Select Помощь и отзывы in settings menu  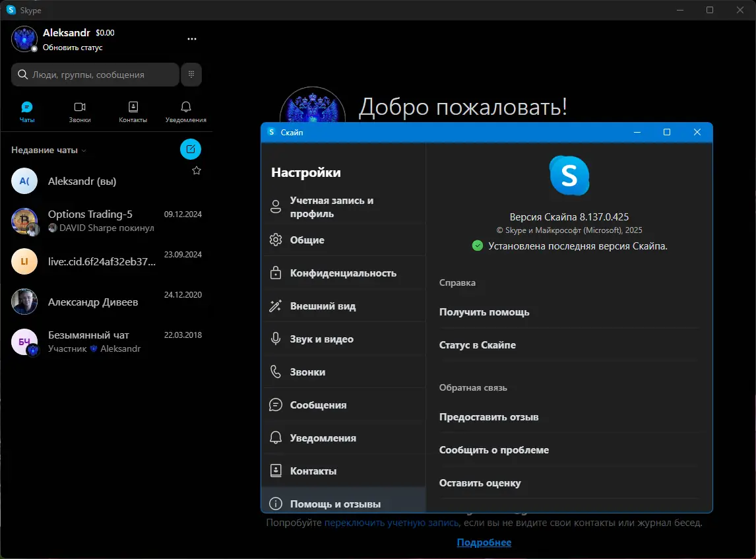(336, 503)
